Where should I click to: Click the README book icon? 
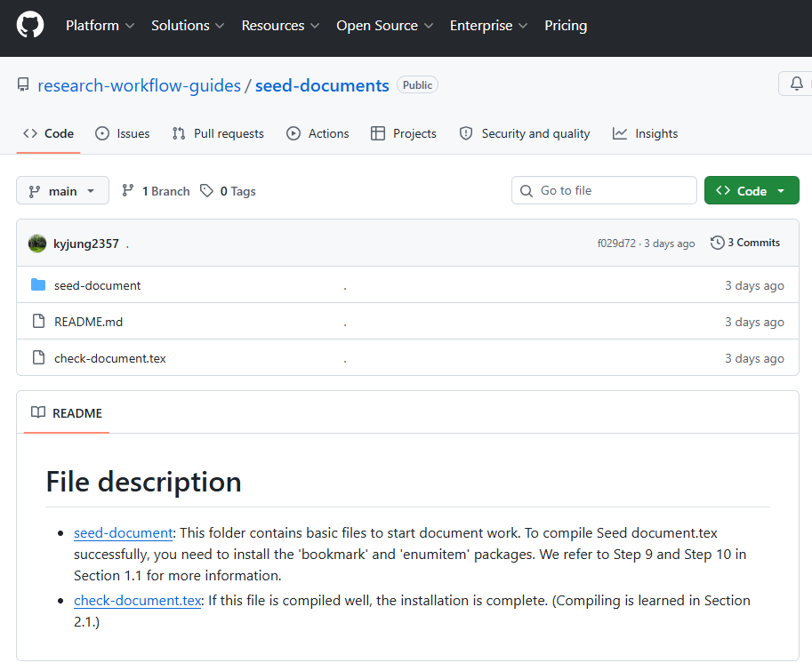click(x=38, y=412)
